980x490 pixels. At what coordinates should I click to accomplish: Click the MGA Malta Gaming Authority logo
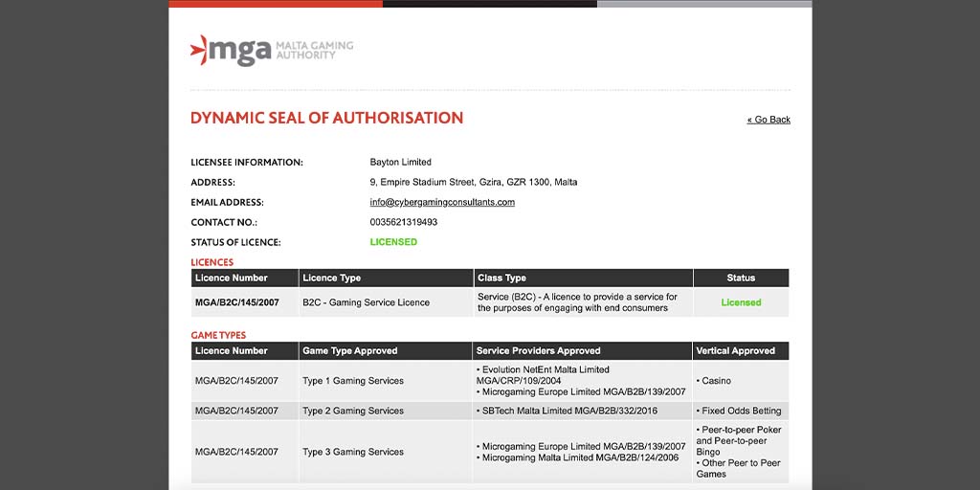point(272,51)
